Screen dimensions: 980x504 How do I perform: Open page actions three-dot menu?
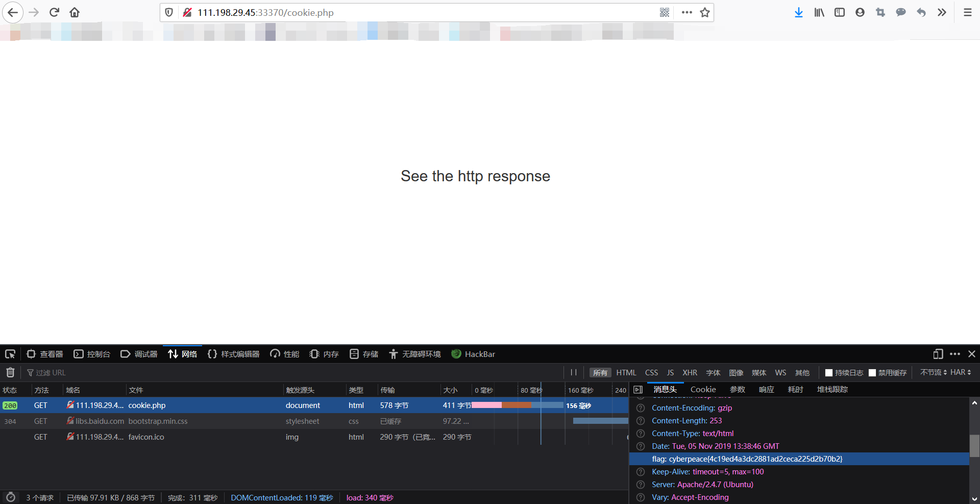coord(687,12)
